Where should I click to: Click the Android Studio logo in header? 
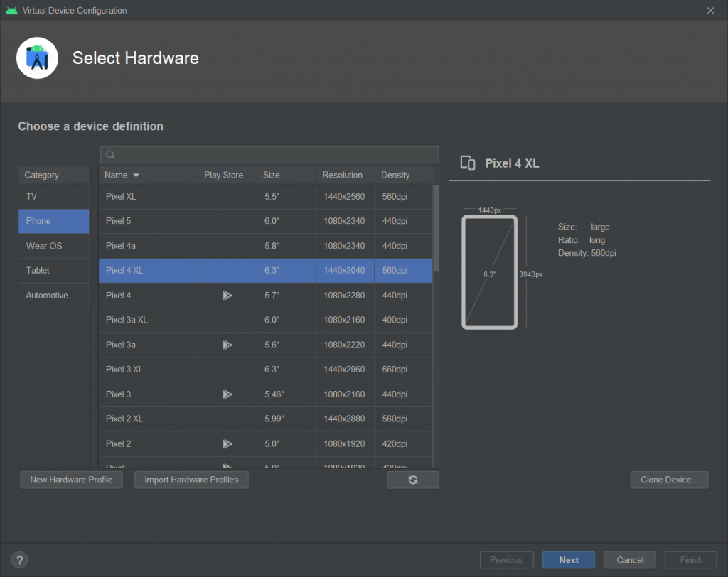pos(37,58)
